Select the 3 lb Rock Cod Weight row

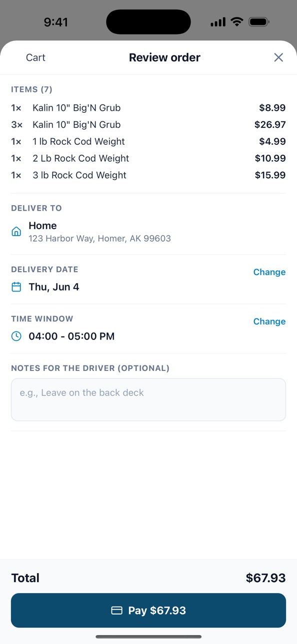tap(148, 175)
